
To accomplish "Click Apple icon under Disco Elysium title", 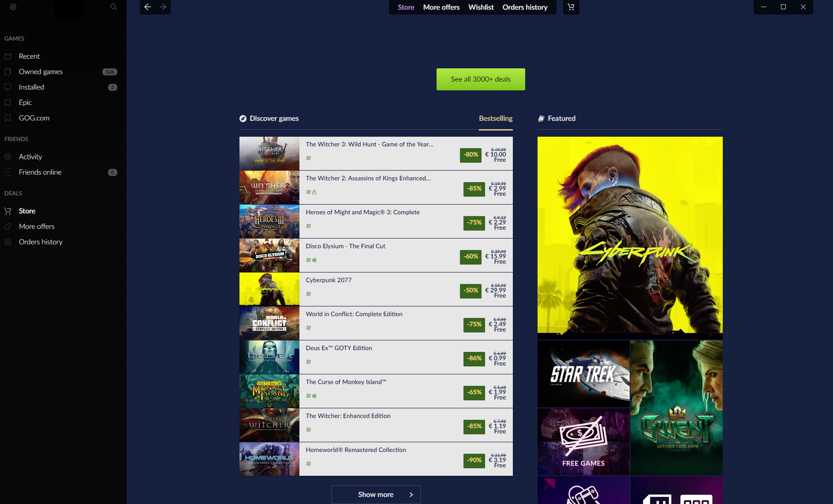I will tap(314, 260).
